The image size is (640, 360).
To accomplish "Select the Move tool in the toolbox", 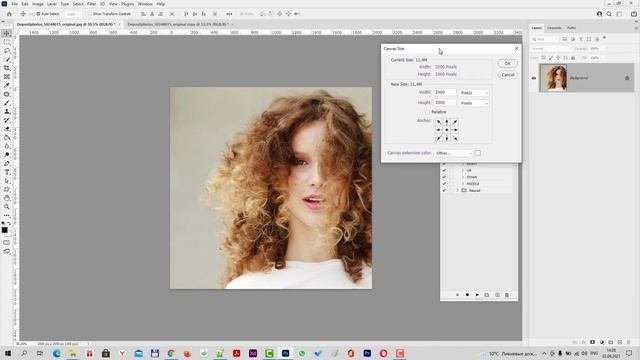I will pyautogui.click(x=7, y=33).
